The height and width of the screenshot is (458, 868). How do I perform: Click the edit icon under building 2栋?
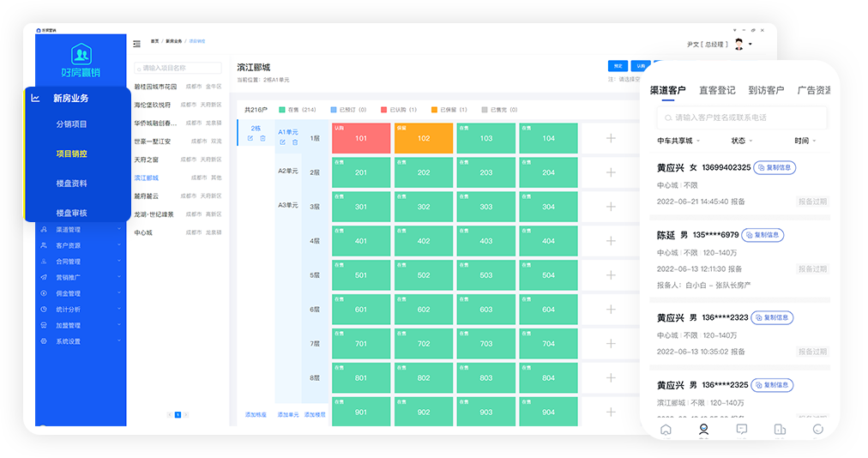(x=250, y=138)
